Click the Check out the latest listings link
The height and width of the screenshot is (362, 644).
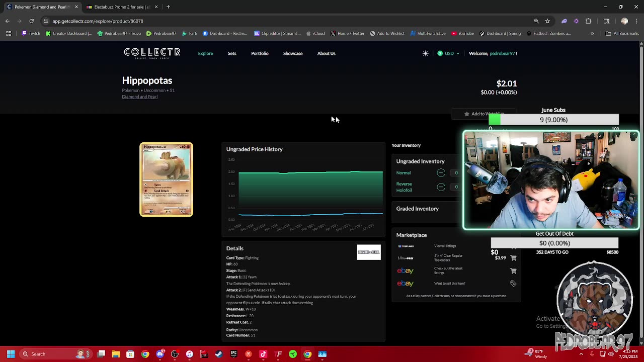[x=448, y=270]
